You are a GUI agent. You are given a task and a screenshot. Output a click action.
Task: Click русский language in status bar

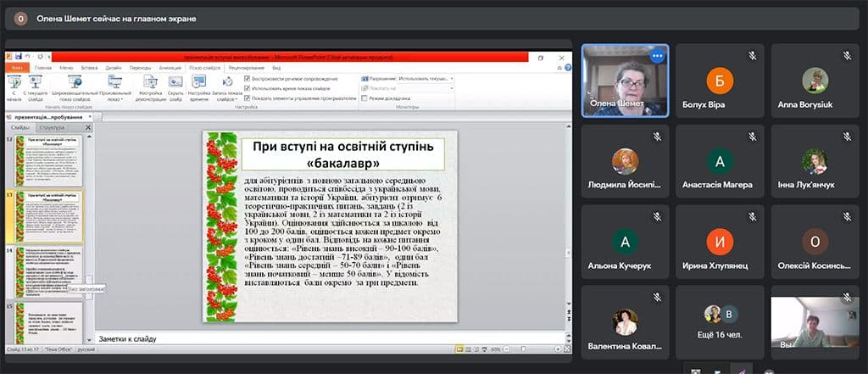click(x=86, y=349)
